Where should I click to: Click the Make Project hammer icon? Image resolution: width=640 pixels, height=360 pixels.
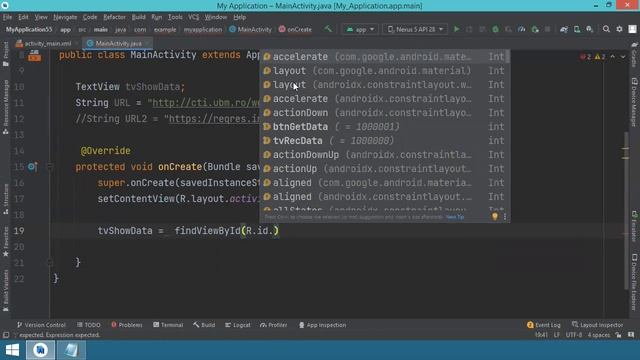328,29
